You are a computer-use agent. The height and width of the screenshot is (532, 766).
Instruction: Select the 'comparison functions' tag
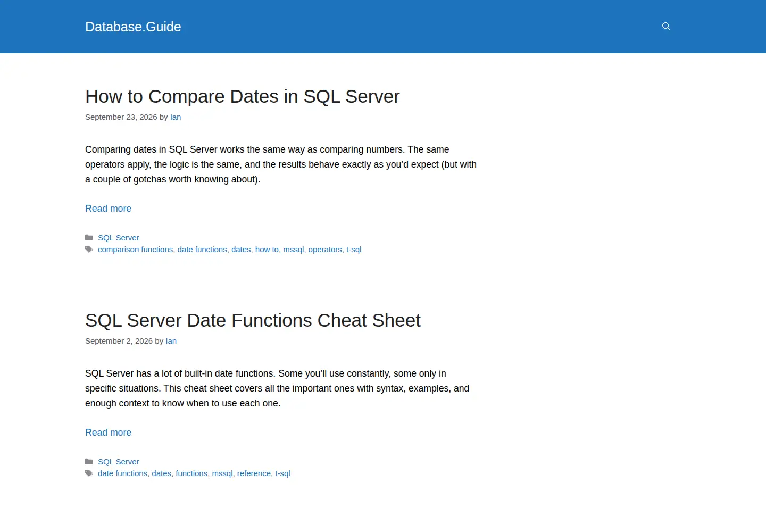[x=135, y=250]
